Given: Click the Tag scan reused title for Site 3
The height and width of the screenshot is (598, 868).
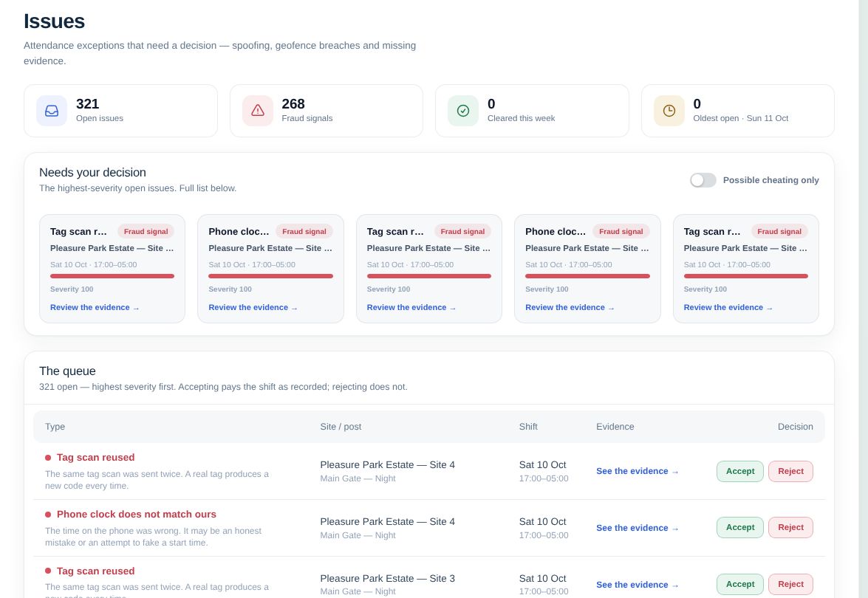Looking at the screenshot, I should click(x=96, y=571).
